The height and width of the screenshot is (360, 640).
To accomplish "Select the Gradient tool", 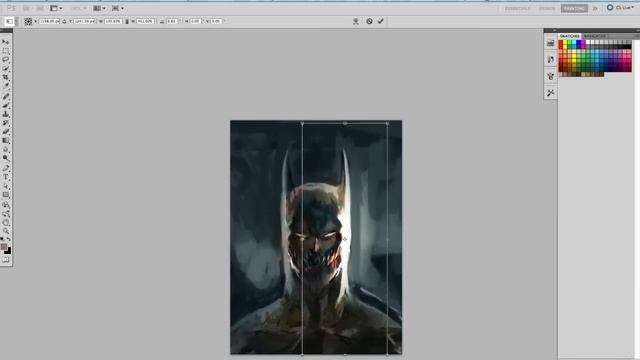I will click(x=6, y=140).
